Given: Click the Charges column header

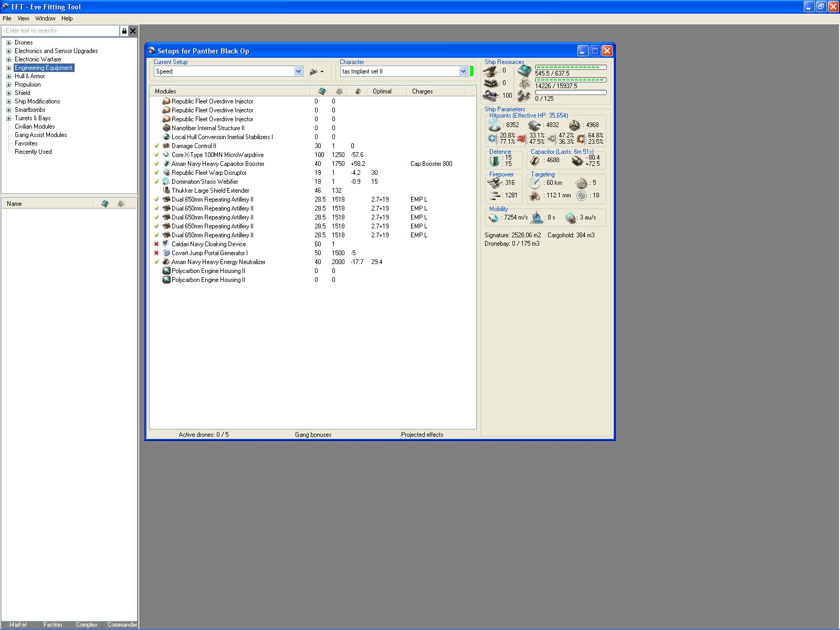Looking at the screenshot, I should [x=435, y=91].
